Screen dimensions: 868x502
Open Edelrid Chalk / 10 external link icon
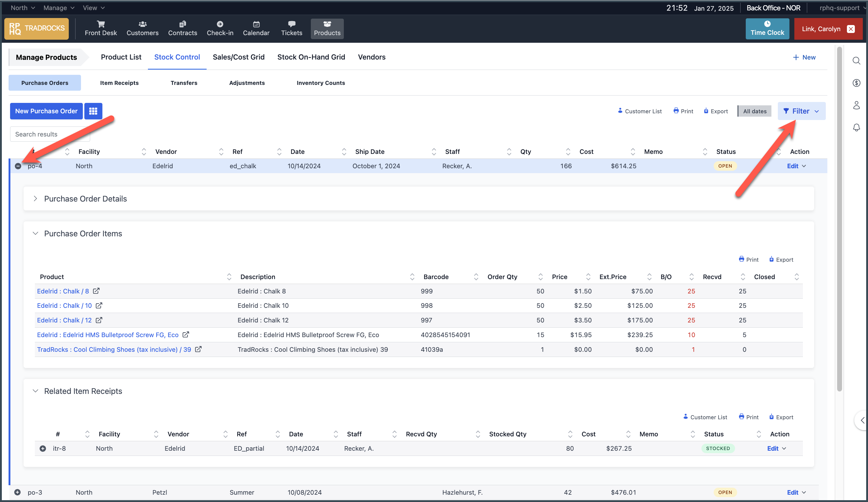click(99, 305)
